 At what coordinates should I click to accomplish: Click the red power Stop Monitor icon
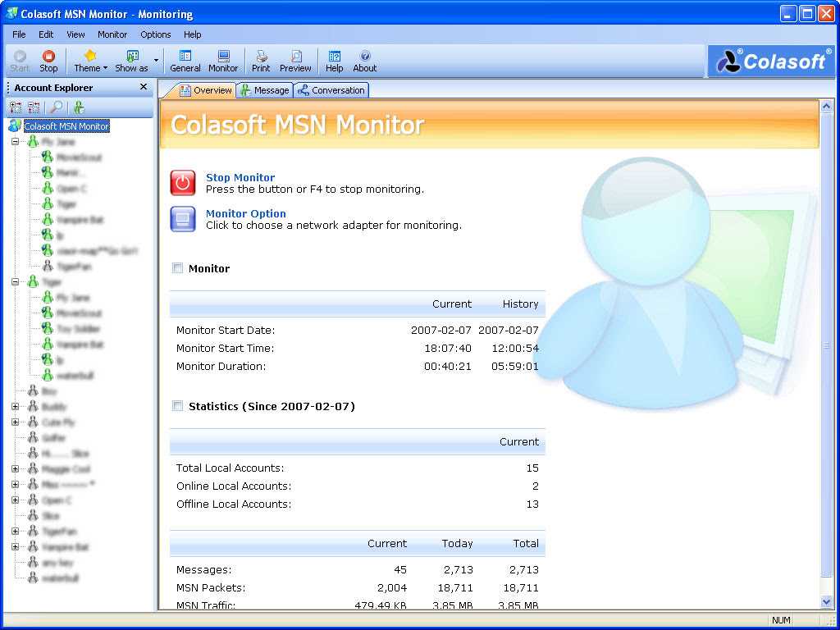point(183,183)
